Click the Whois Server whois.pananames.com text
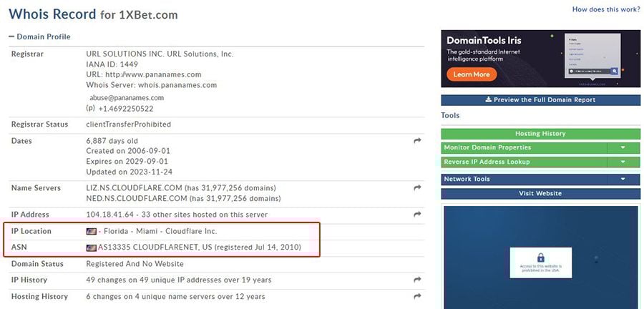Screen dimensions: 644x309 coord(152,85)
